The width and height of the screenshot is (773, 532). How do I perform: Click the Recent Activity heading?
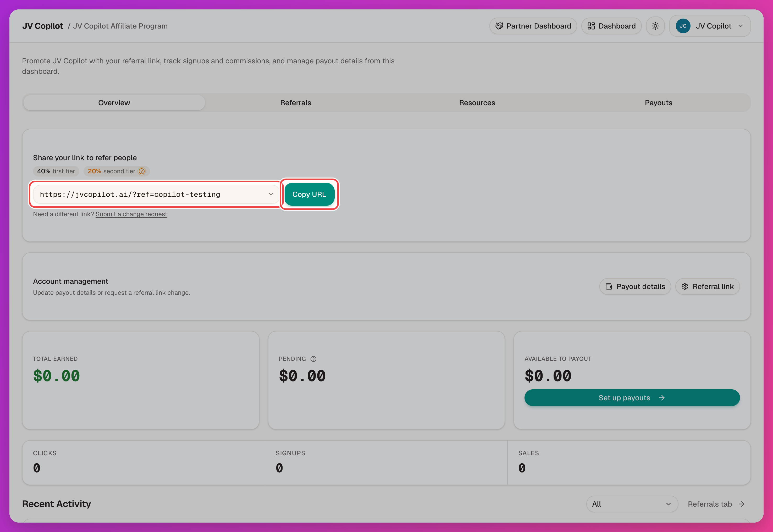(56, 504)
